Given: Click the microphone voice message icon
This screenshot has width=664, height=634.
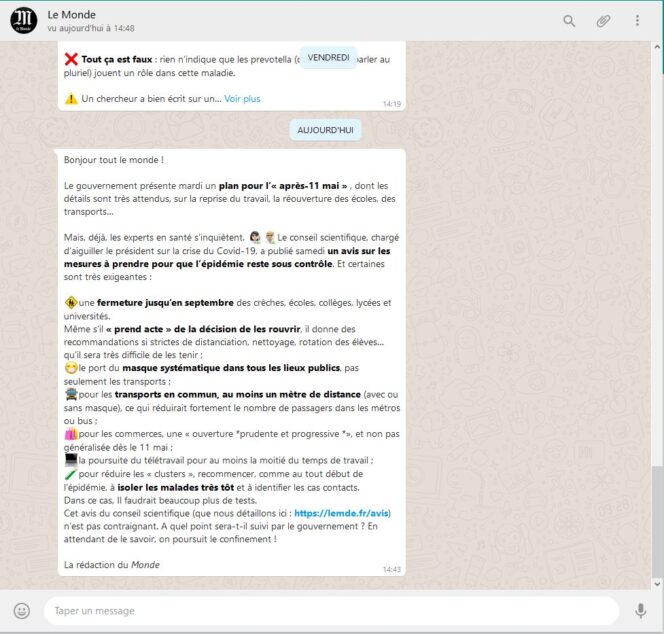Looking at the screenshot, I should (640, 610).
